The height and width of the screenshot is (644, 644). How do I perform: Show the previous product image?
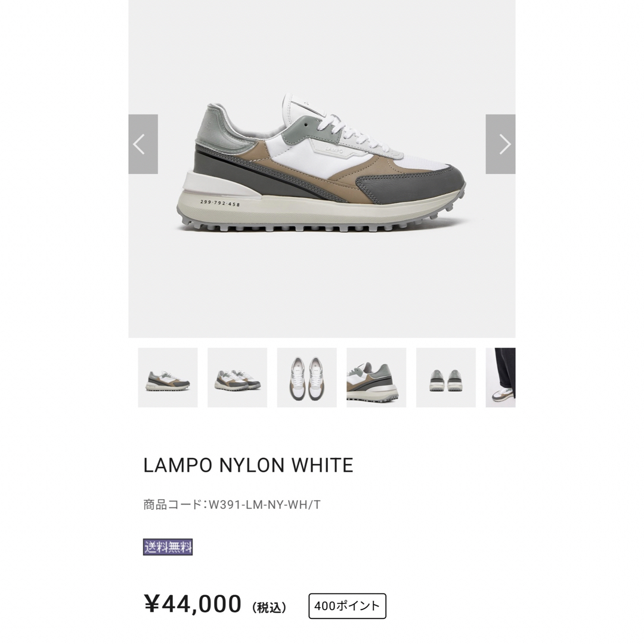(x=143, y=144)
